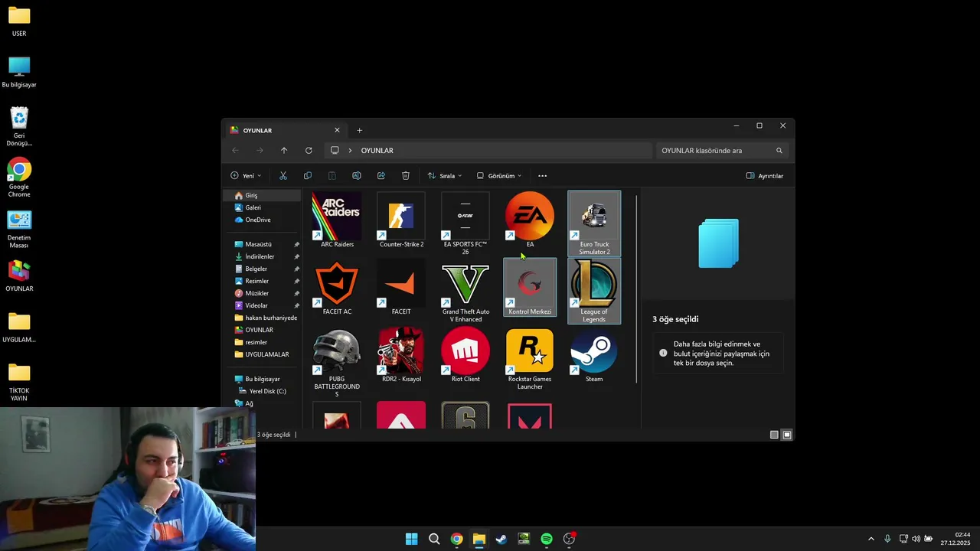Expand the breadcrumb chevron before OYUNLAR
This screenshot has width=980, height=551.
[x=351, y=150]
